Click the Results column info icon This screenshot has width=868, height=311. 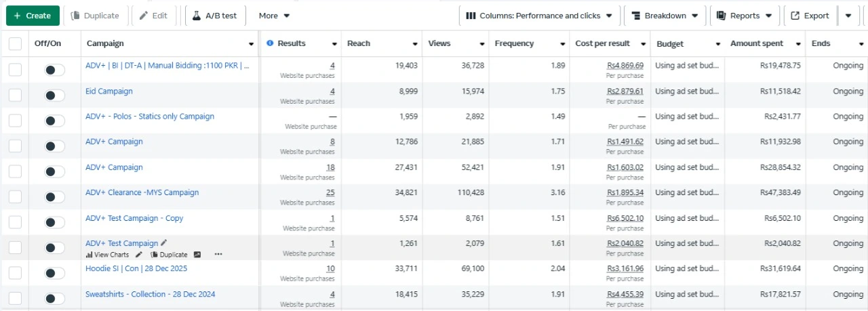point(270,43)
